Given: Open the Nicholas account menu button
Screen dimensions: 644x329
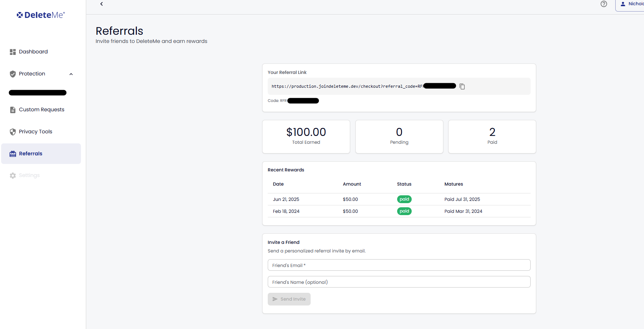Looking at the screenshot, I should (x=630, y=4).
